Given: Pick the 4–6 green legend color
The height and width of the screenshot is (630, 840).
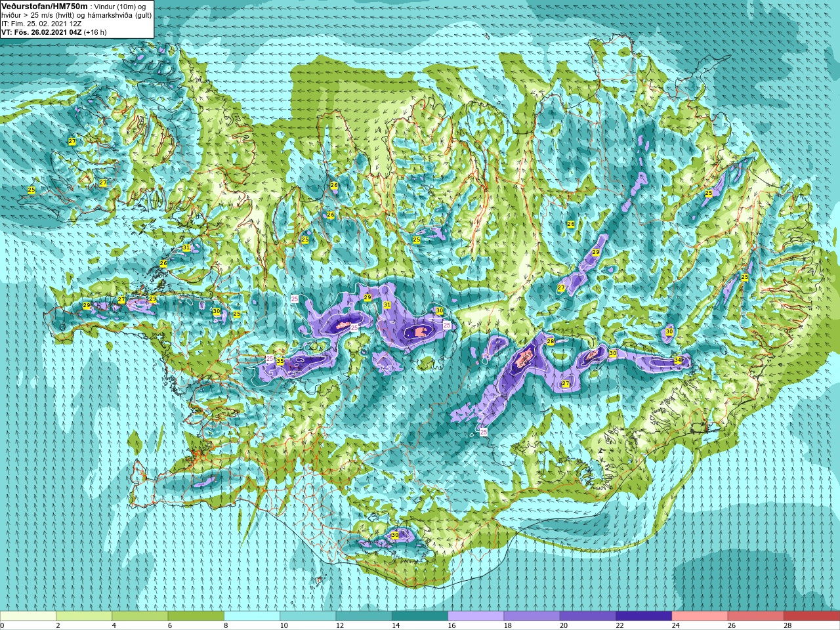Looking at the screenshot, I should tap(140, 616).
